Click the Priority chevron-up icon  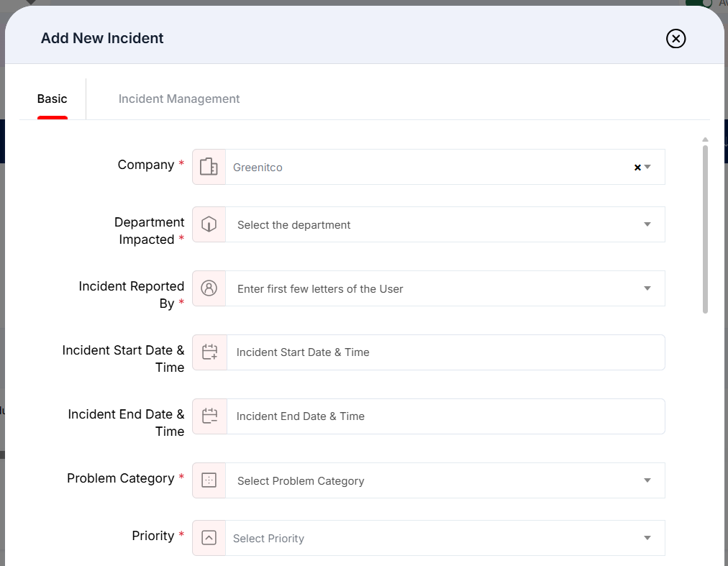click(x=209, y=538)
